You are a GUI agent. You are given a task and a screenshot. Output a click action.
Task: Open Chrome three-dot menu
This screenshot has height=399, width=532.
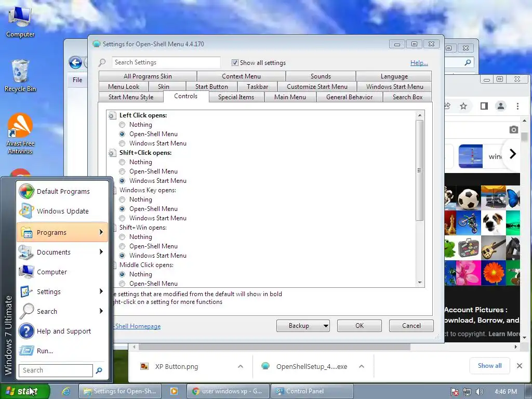pyautogui.click(x=518, y=106)
